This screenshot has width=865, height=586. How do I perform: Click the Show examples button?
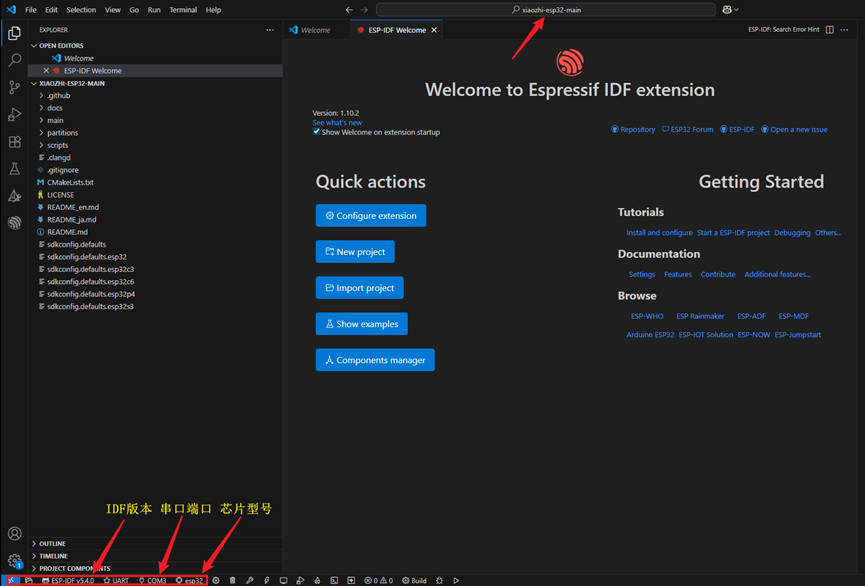[x=361, y=324]
